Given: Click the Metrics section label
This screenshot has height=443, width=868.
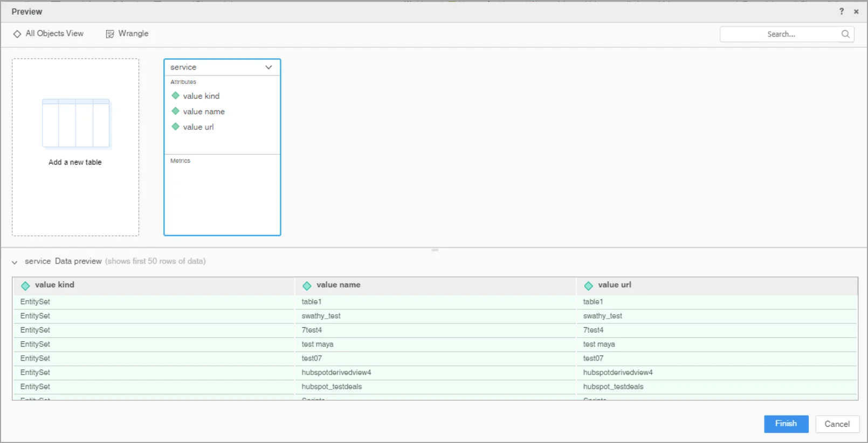Looking at the screenshot, I should click(x=180, y=161).
